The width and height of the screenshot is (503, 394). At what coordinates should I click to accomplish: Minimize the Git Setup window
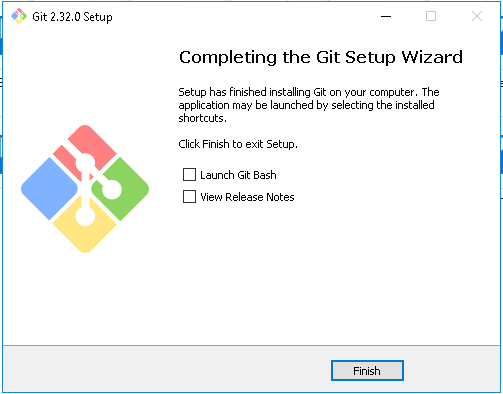[386, 16]
